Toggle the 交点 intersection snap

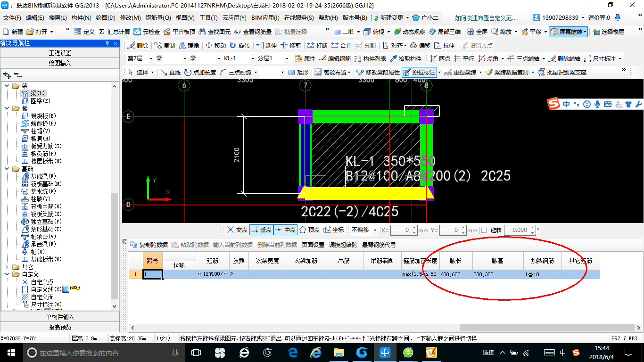coord(237,230)
